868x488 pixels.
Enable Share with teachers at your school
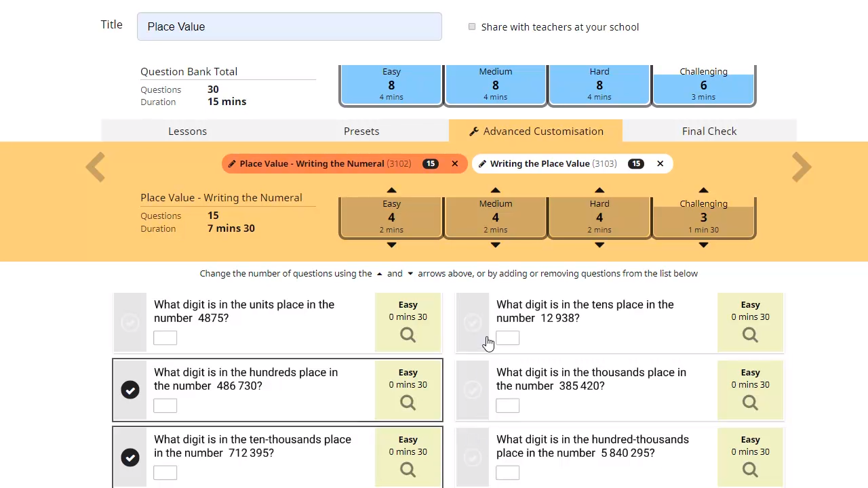472,27
